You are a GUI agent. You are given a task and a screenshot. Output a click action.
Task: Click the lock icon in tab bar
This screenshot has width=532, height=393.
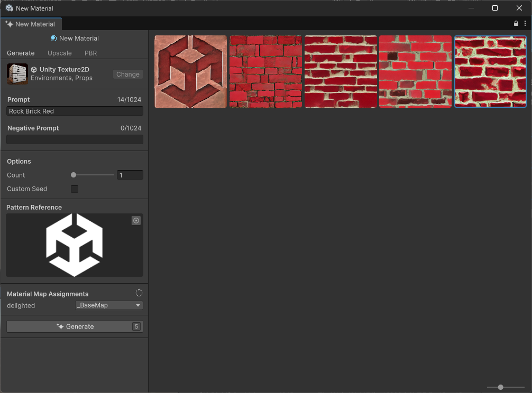click(516, 23)
